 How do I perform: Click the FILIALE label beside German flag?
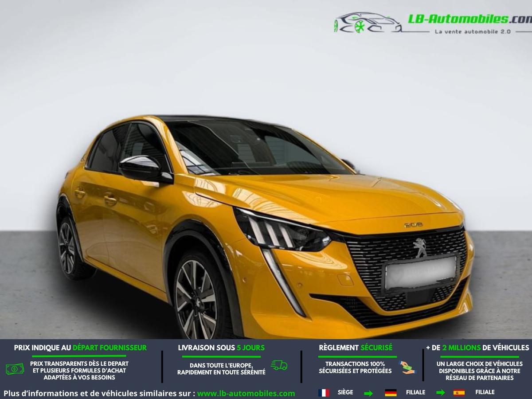(x=415, y=392)
